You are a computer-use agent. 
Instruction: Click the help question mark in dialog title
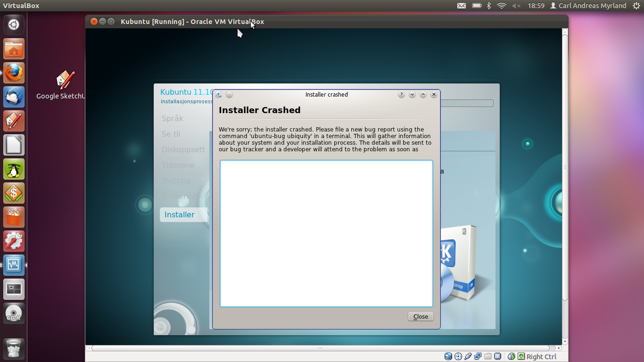coord(401,94)
